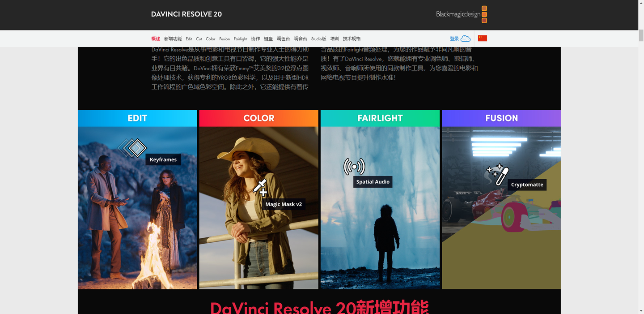This screenshot has height=314, width=644.
Task: Click the Keyframes label
Action: point(163,159)
